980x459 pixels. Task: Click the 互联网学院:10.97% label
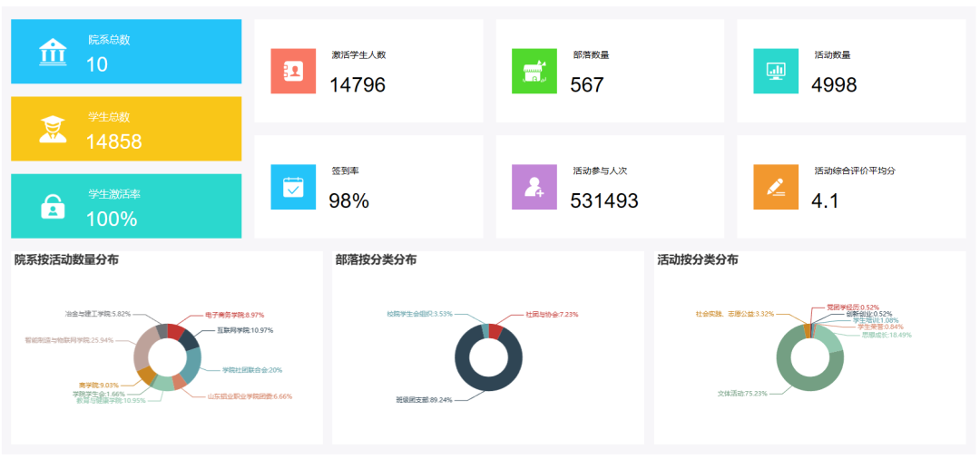(245, 329)
